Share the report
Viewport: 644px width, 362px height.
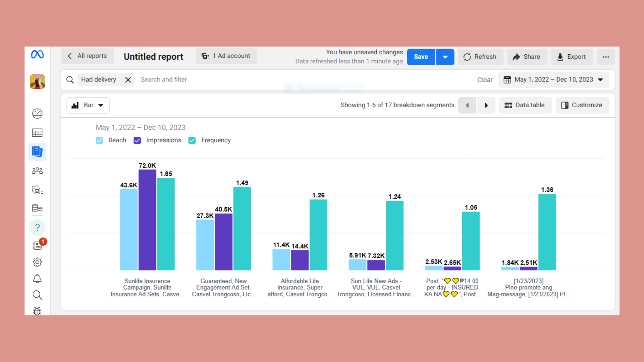pyautogui.click(x=527, y=57)
